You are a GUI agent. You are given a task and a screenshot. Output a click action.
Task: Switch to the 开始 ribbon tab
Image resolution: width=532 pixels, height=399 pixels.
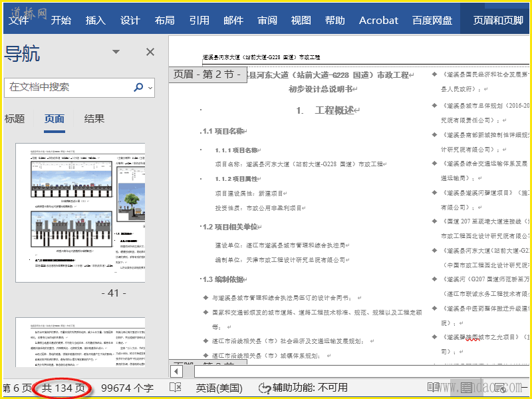61,21
